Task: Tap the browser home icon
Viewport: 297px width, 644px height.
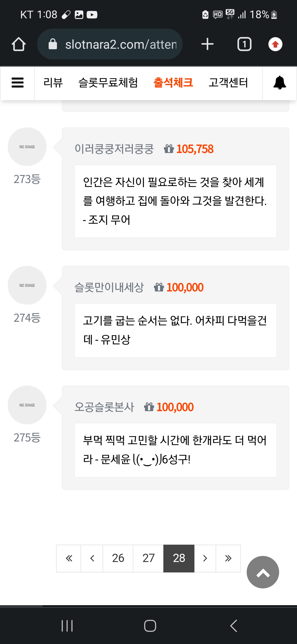Action: coord(19,44)
